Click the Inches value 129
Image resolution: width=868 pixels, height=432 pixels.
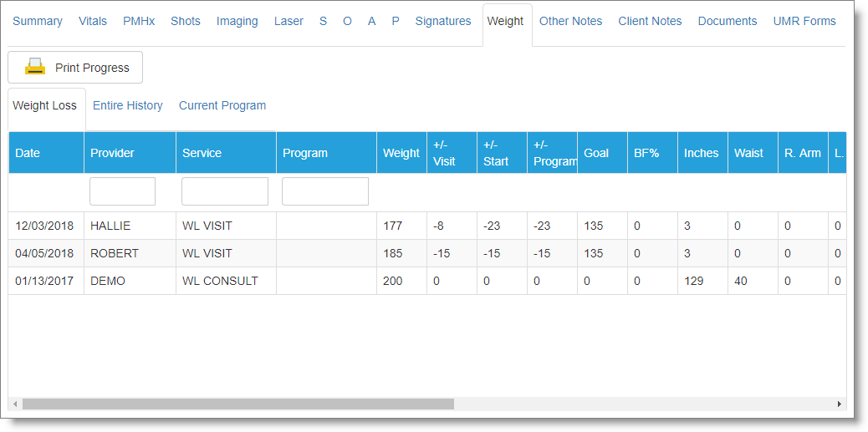point(693,281)
